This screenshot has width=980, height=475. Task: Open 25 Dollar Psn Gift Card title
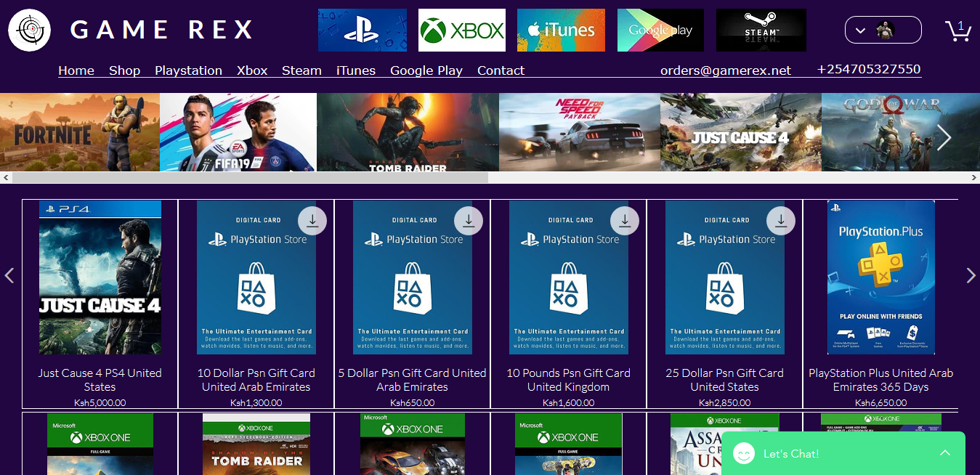click(725, 380)
